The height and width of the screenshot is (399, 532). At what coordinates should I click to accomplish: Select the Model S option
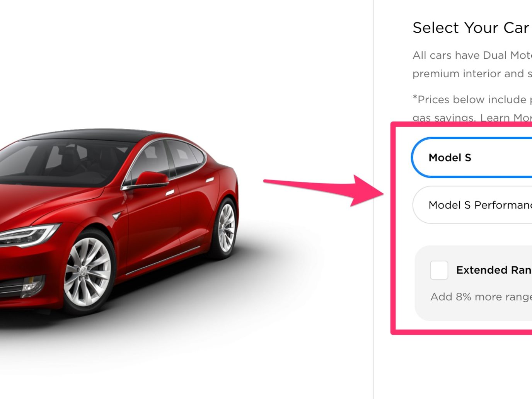[472, 157]
